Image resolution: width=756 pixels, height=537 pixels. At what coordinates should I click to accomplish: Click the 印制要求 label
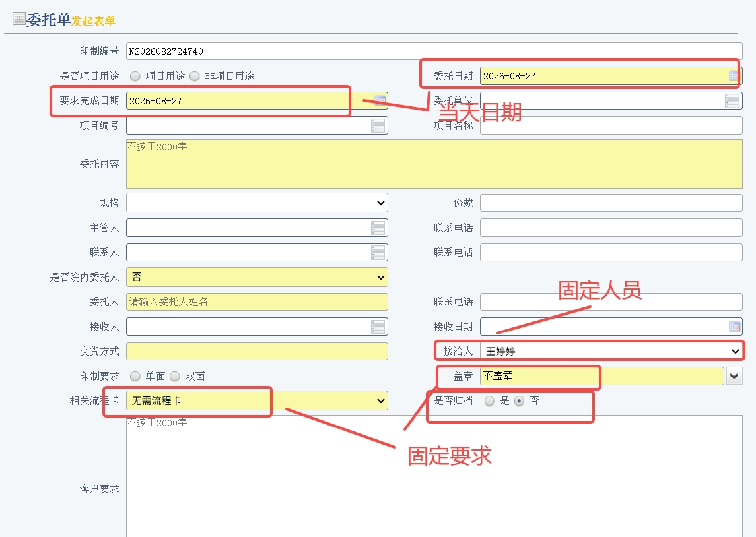[99, 376]
